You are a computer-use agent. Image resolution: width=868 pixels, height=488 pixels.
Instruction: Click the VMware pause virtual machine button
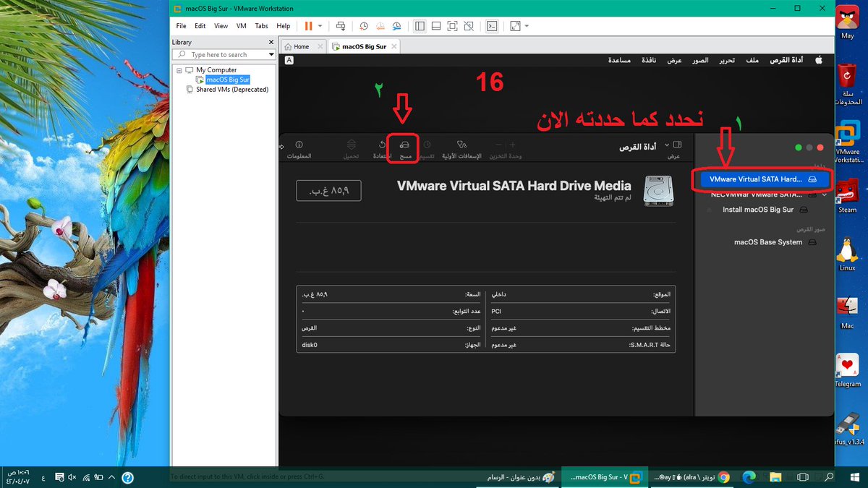coord(309,26)
